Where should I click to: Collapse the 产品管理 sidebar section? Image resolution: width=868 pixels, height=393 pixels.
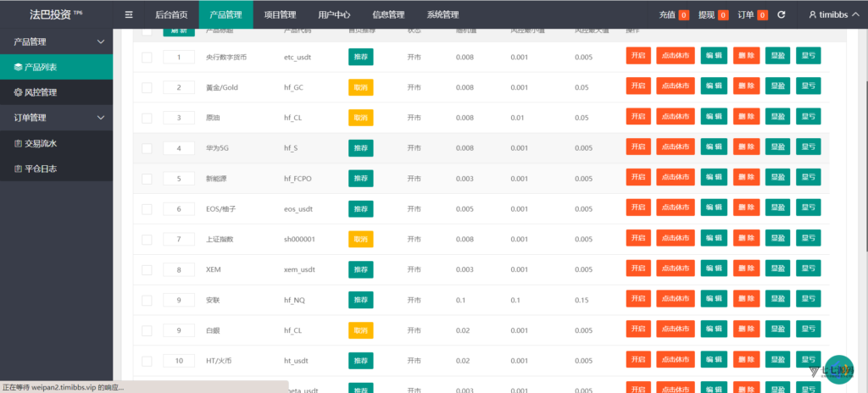(101, 42)
